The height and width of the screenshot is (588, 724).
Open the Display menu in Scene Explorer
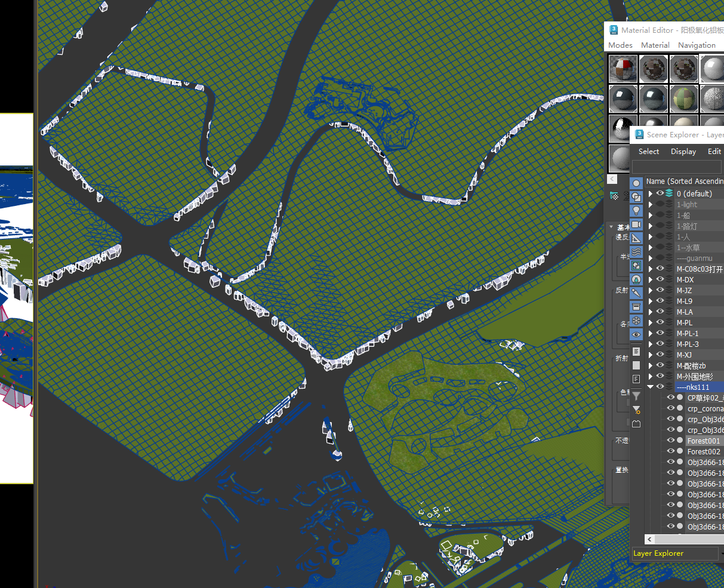click(683, 152)
